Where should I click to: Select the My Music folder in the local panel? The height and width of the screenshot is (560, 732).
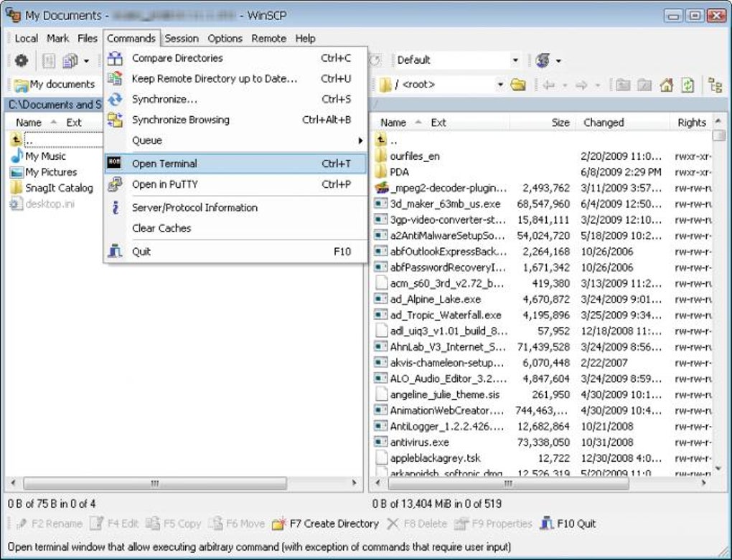tap(38, 156)
